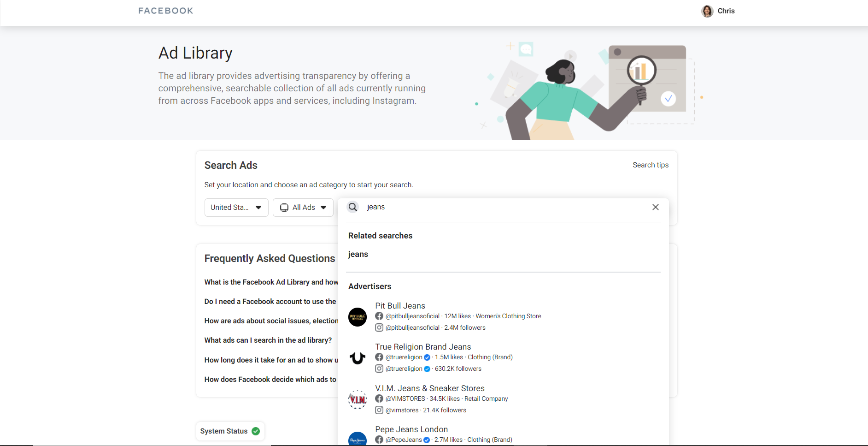Open the United States location dropdown
The image size is (868, 446).
click(236, 208)
